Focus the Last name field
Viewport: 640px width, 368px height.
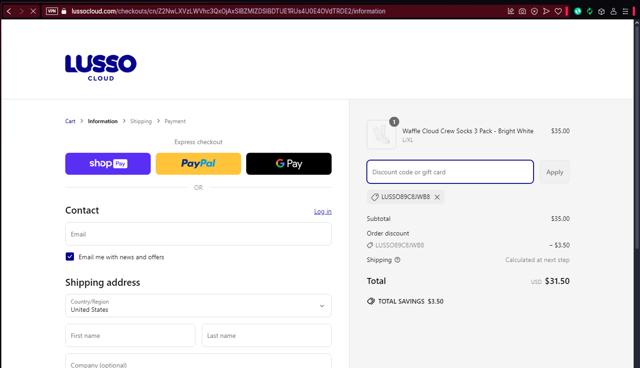(x=267, y=335)
